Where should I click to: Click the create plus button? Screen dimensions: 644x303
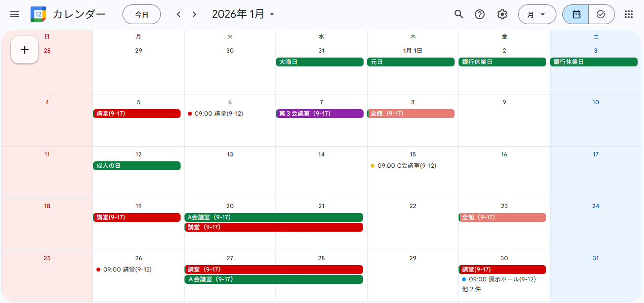[25, 50]
